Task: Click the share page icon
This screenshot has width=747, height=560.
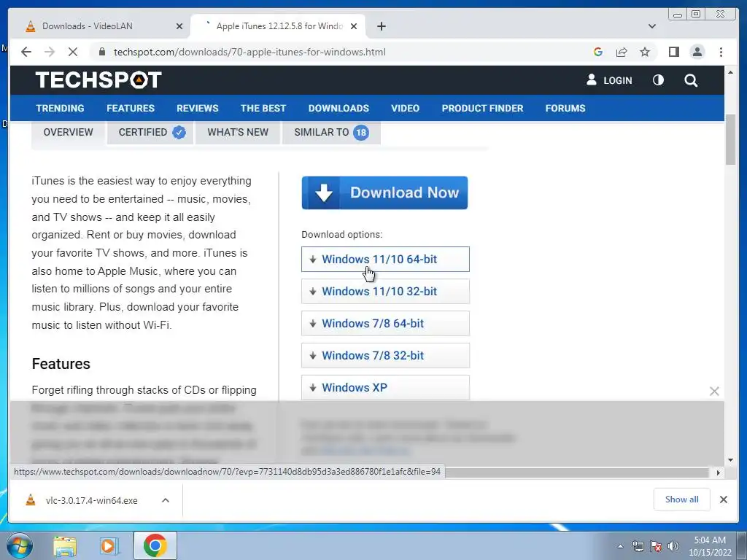Action: click(x=622, y=52)
